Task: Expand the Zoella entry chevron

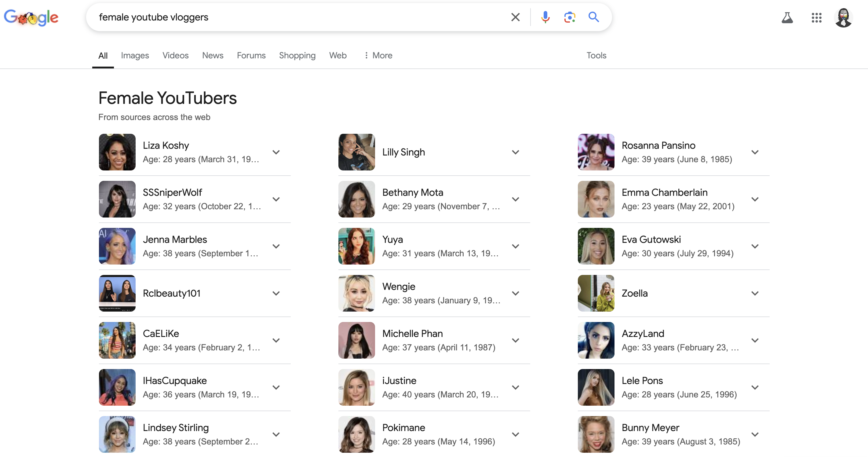Action: pyautogui.click(x=755, y=293)
